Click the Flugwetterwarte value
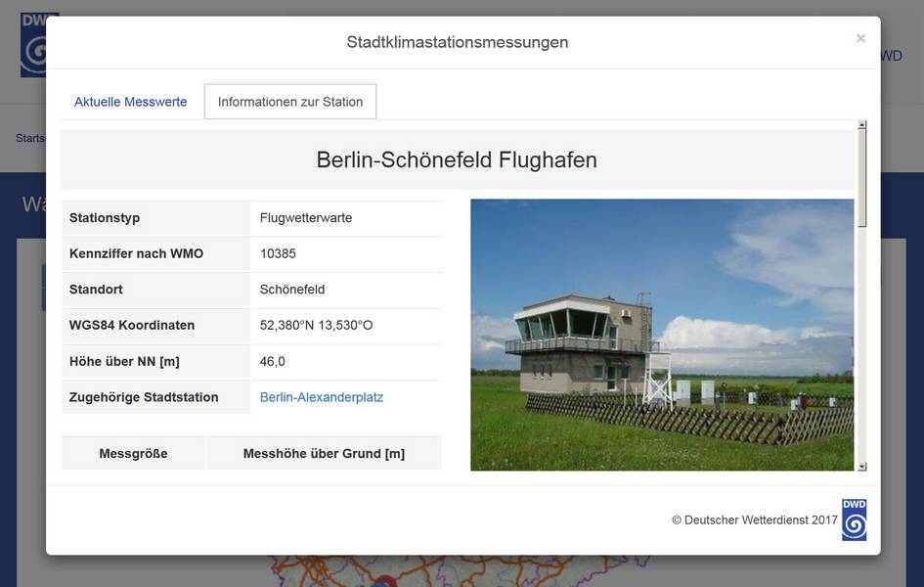Image resolution: width=924 pixels, height=587 pixels. click(x=306, y=217)
